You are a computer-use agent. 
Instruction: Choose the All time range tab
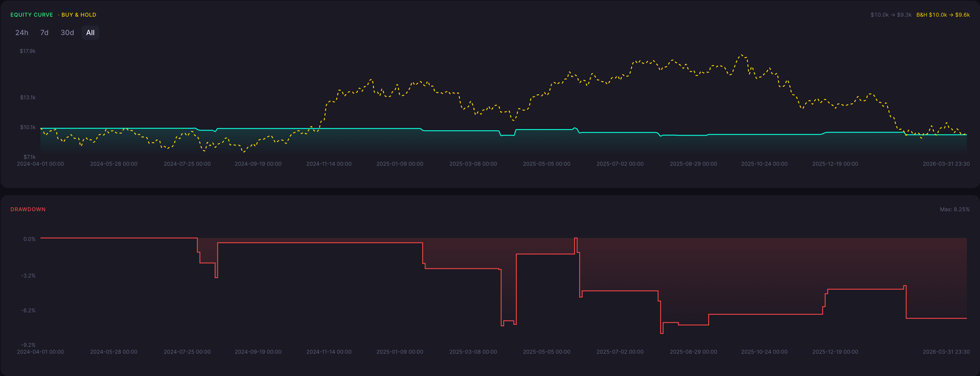[x=90, y=33]
